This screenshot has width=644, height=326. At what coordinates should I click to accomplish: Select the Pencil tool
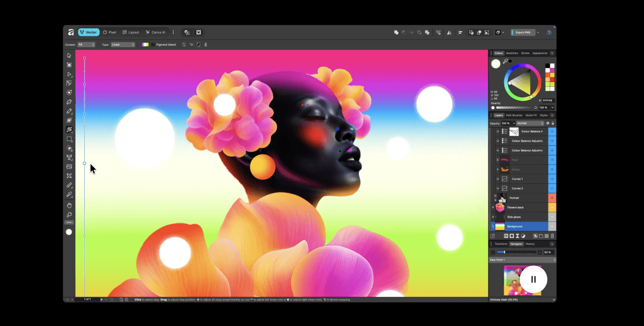[x=69, y=111]
